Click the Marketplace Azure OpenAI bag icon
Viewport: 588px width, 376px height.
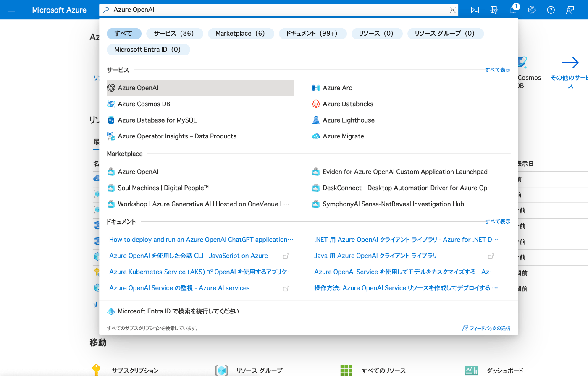coord(111,172)
